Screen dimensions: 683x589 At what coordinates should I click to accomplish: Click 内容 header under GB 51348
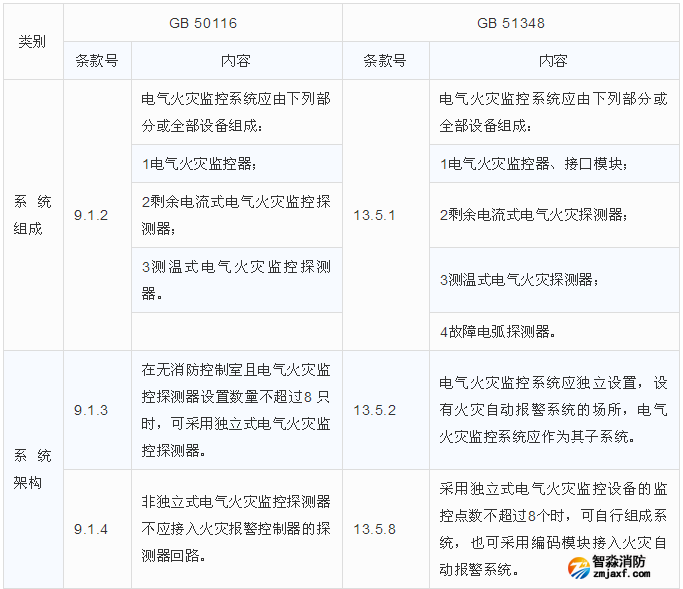tap(553, 60)
